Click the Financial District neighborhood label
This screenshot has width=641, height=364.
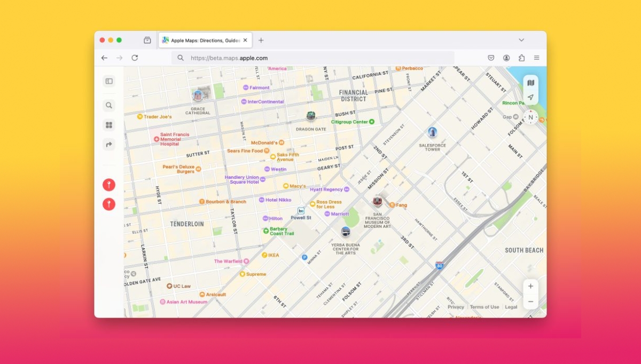pyautogui.click(x=354, y=96)
